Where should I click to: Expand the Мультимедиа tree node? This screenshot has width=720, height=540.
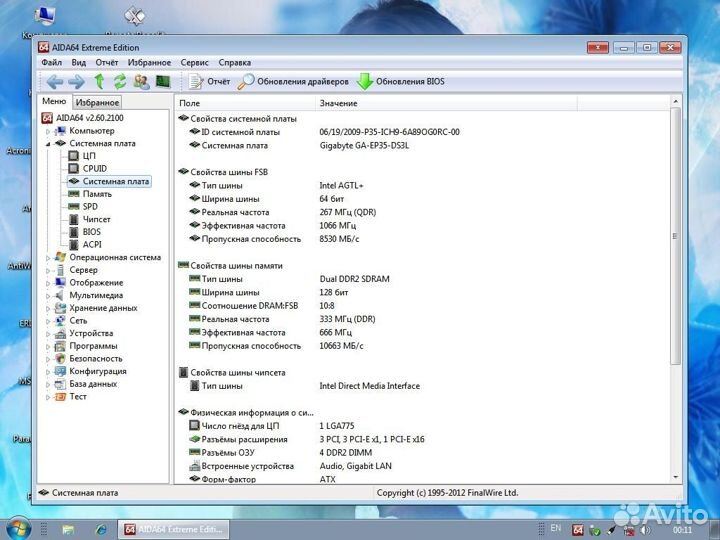(x=48, y=296)
